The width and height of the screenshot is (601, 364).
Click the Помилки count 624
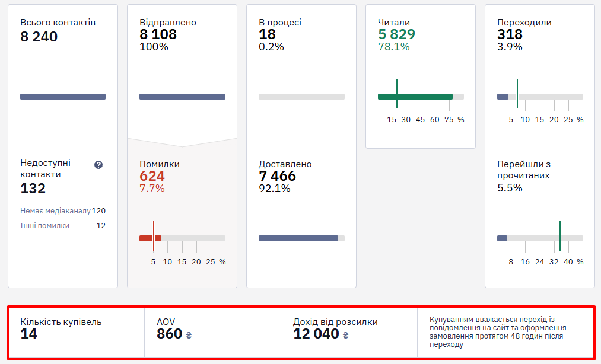(x=152, y=176)
